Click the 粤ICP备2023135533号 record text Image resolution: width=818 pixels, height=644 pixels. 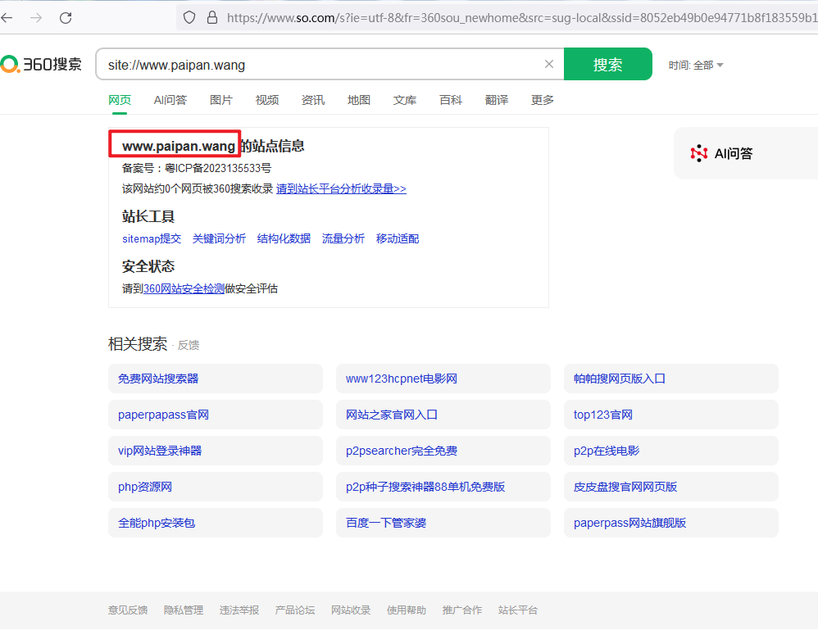point(218,169)
